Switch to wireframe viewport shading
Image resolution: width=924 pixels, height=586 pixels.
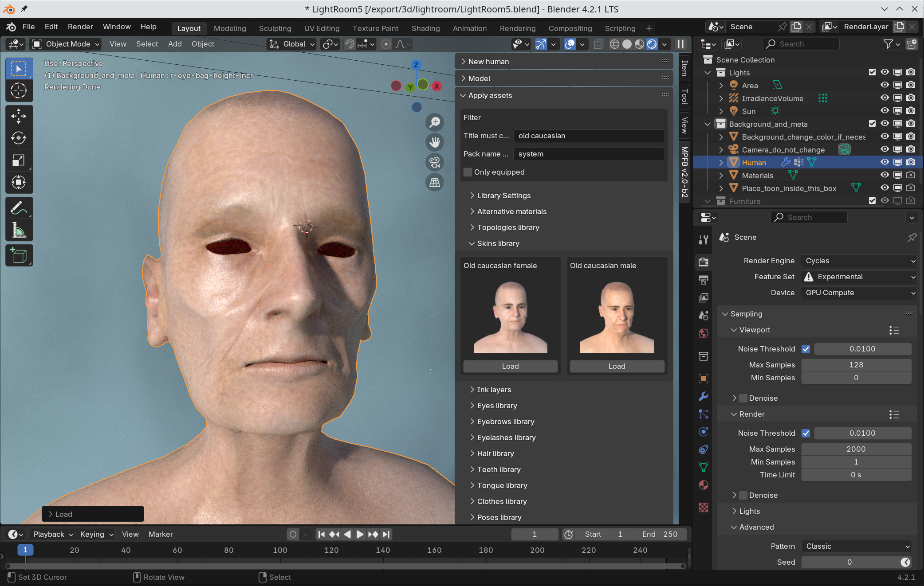click(614, 44)
